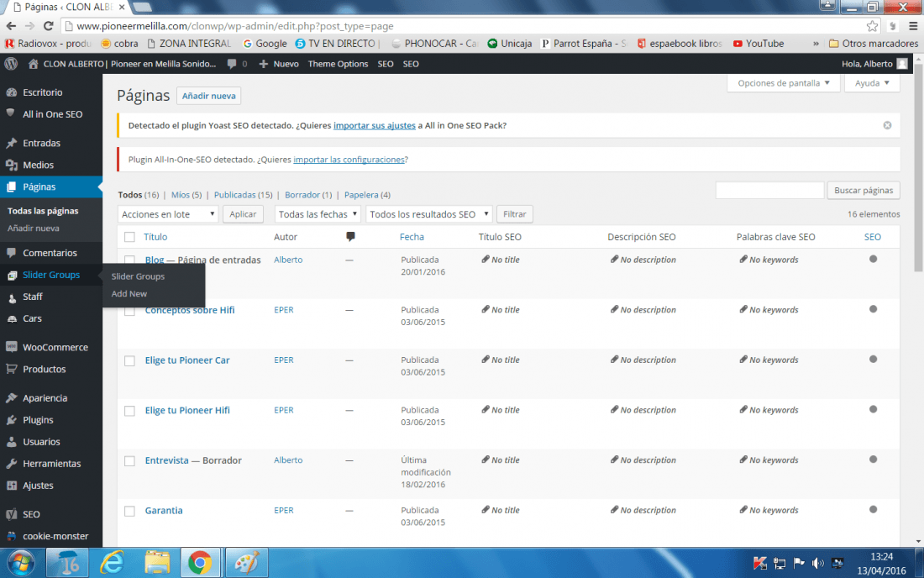Check the Conceptos sobre Hifi row checkbox
This screenshot has height=578, width=924.
[129, 311]
